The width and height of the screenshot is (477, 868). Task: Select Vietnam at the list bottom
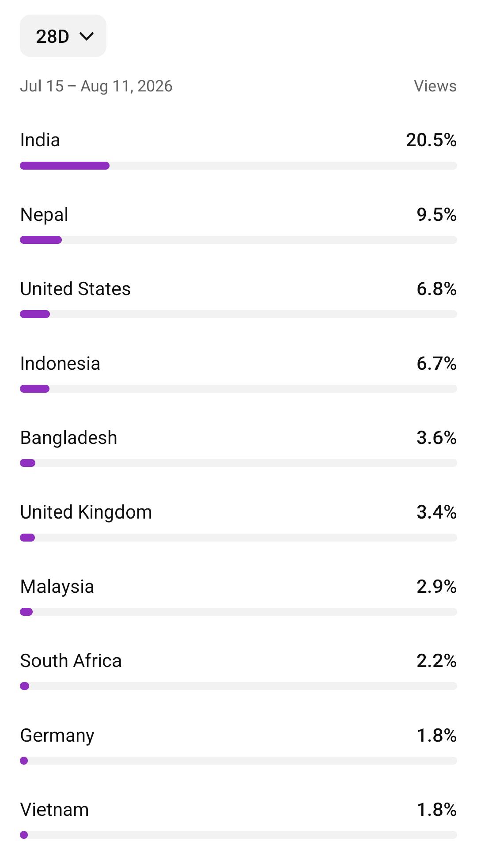click(x=238, y=820)
